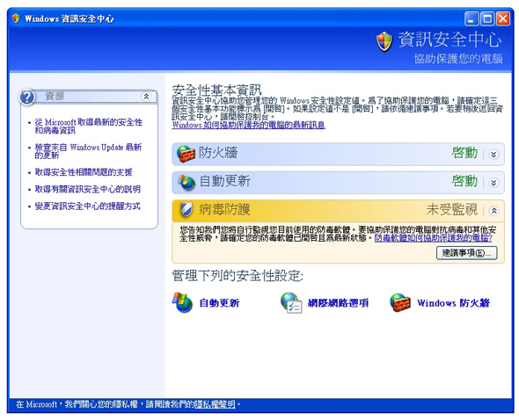
Task: Expand the 自動更新 section chevron
Action: [x=493, y=183]
